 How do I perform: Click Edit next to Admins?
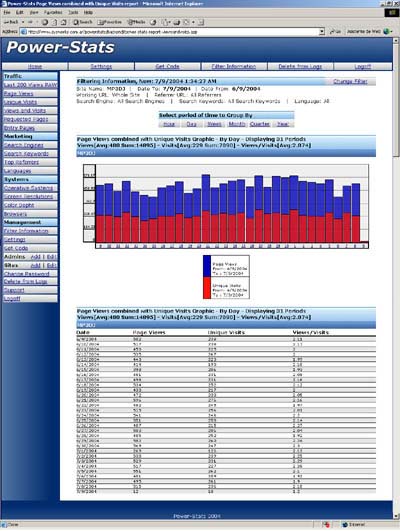pyautogui.click(x=51, y=257)
